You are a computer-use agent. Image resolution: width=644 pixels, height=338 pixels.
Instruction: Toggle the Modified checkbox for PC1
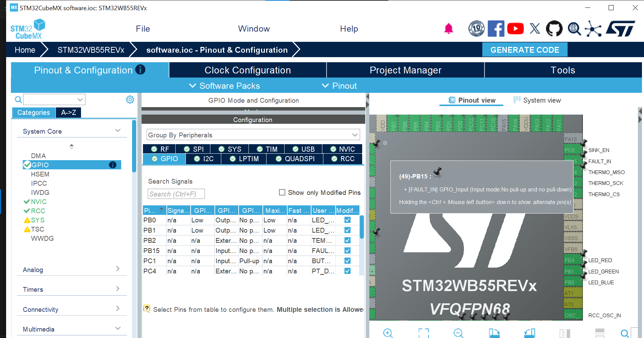pos(348,261)
